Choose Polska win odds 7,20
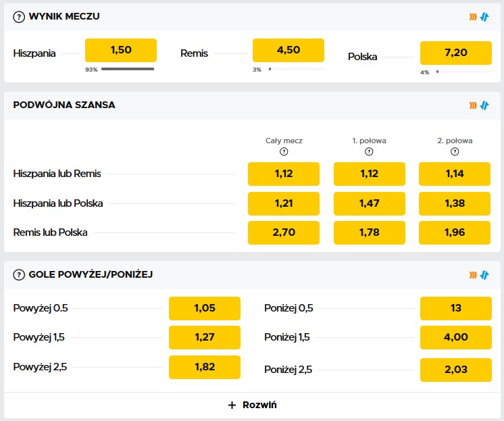This screenshot has height=421, width=504. click(x=456, y=53)
